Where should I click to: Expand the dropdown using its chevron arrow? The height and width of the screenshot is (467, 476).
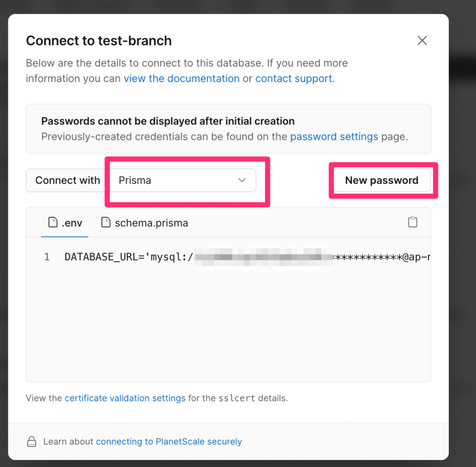tap(242, 180)
